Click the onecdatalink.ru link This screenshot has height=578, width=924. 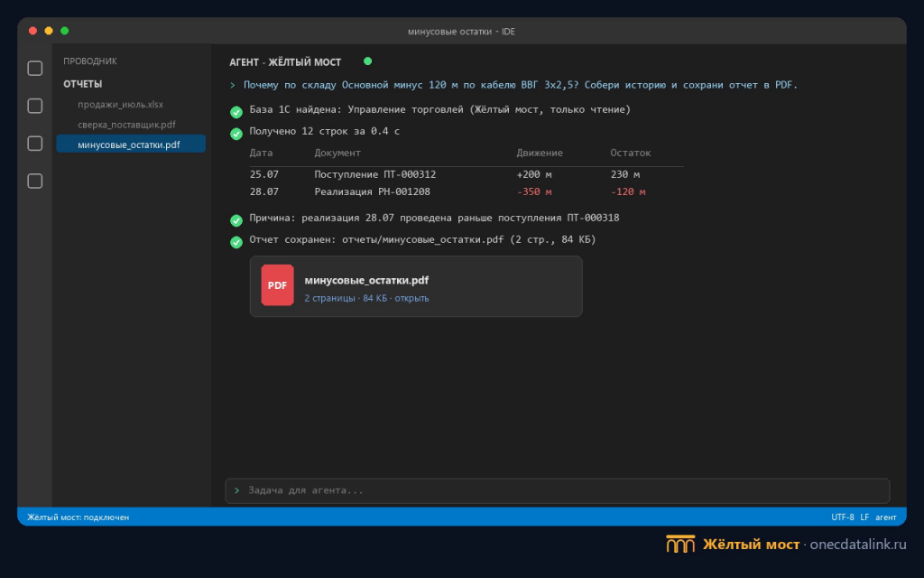(x=858, y=545)
